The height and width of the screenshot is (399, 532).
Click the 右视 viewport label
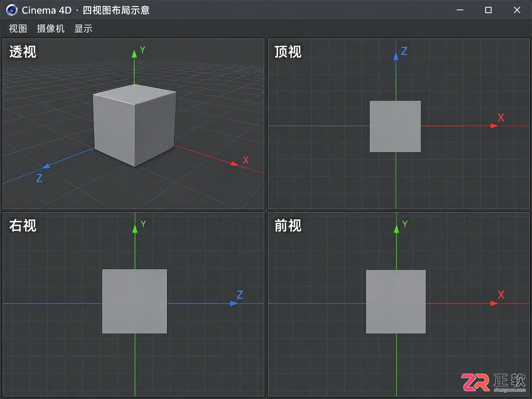click(x=23, y=225)
